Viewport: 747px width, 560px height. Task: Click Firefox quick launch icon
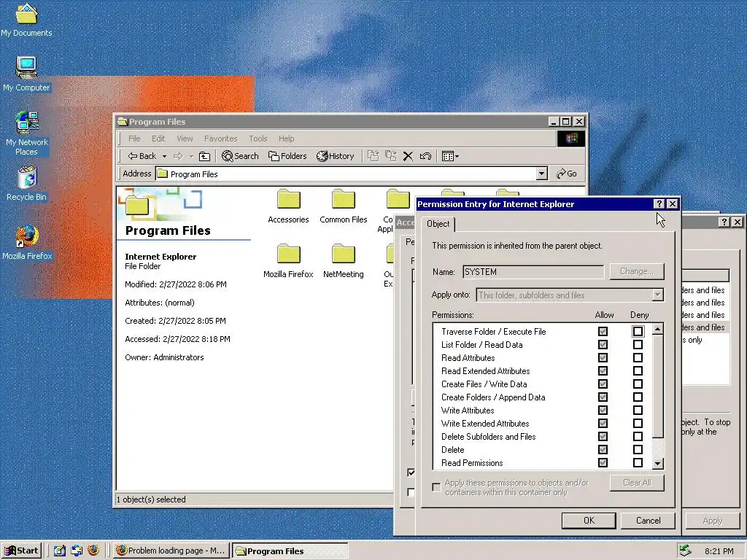[93, 551]
